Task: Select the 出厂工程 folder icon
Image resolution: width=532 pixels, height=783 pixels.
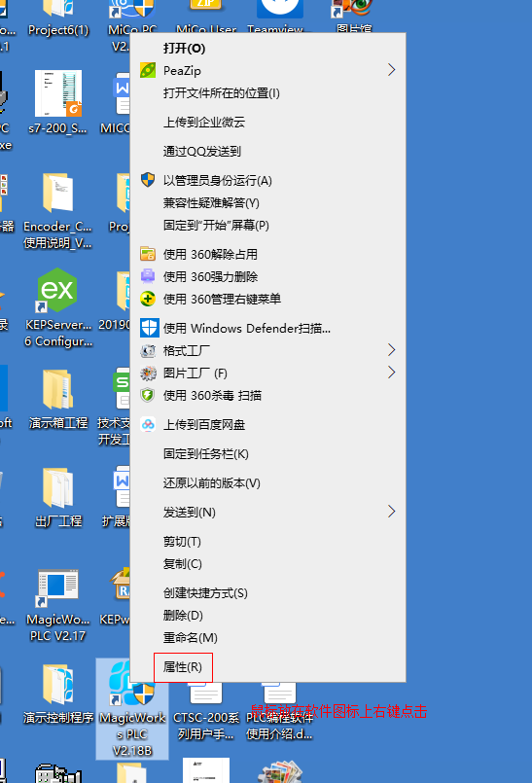Action: [x=58, y=487]
